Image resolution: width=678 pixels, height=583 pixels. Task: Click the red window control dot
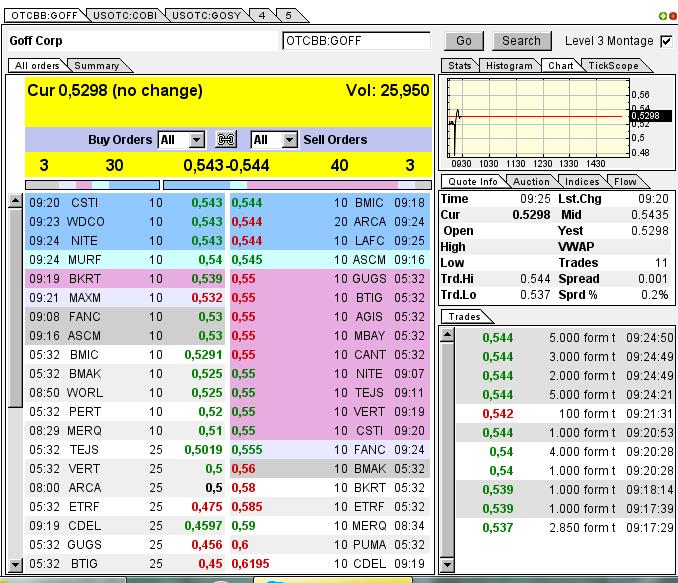tap(673, 16)
